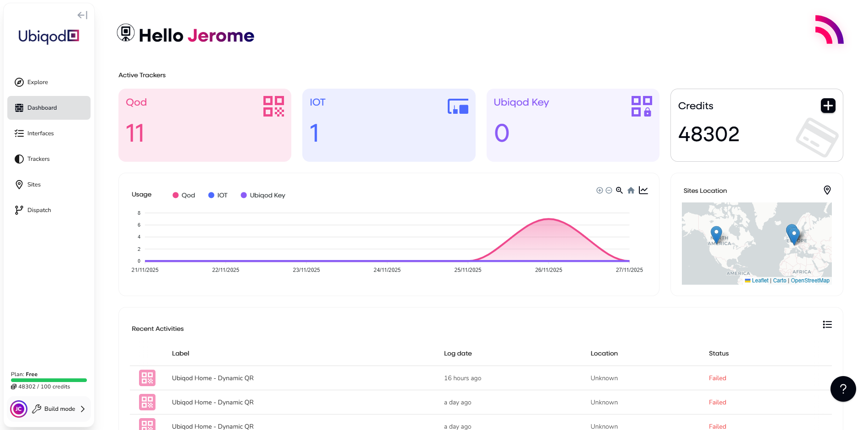Click the "48302 / 100 credits" text
The image size is (868, 430).
coord(44,387)
